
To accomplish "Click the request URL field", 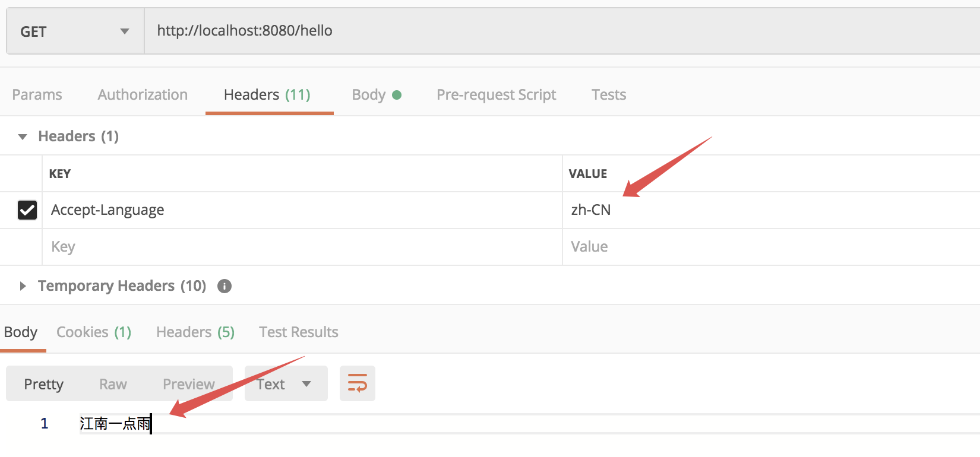I will coord(535,31).
